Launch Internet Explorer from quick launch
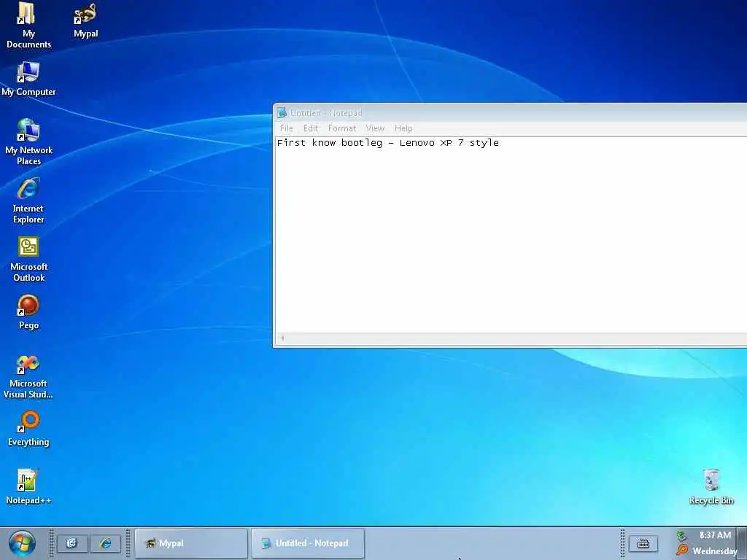 105,542
